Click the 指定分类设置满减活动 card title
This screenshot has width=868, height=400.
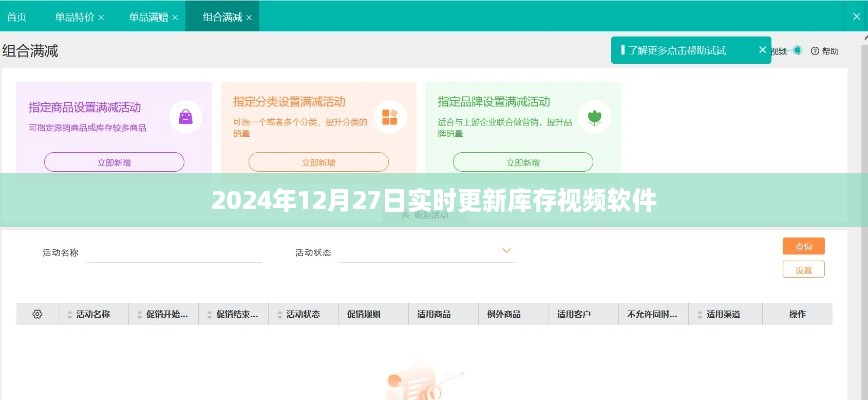[289, 102]
